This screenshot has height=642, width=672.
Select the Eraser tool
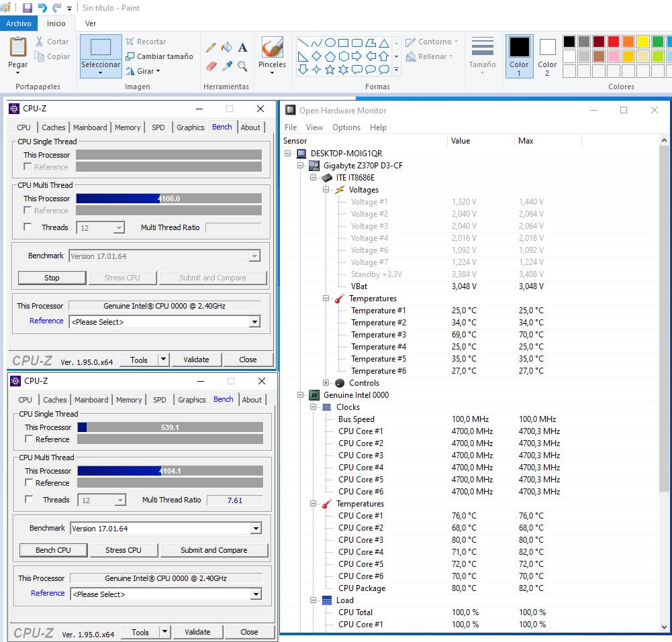[211, 66]
